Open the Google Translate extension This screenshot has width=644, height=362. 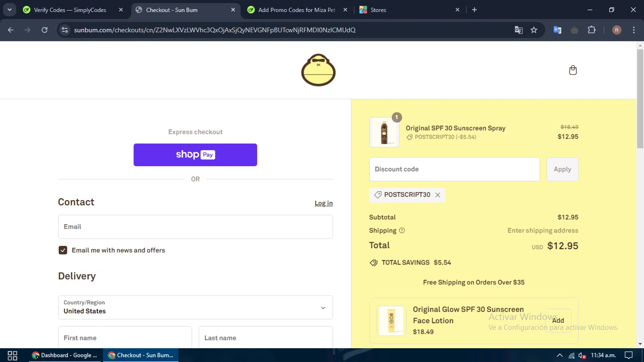(557, 30)
